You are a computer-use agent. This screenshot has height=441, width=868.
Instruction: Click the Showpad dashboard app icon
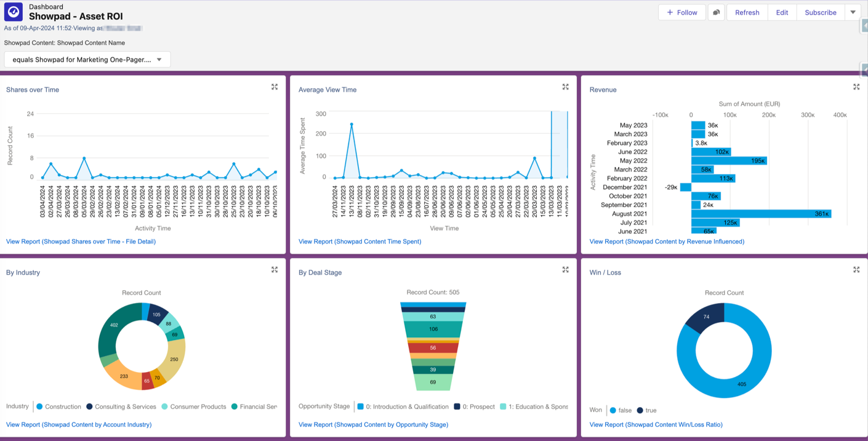click(14, 12)
